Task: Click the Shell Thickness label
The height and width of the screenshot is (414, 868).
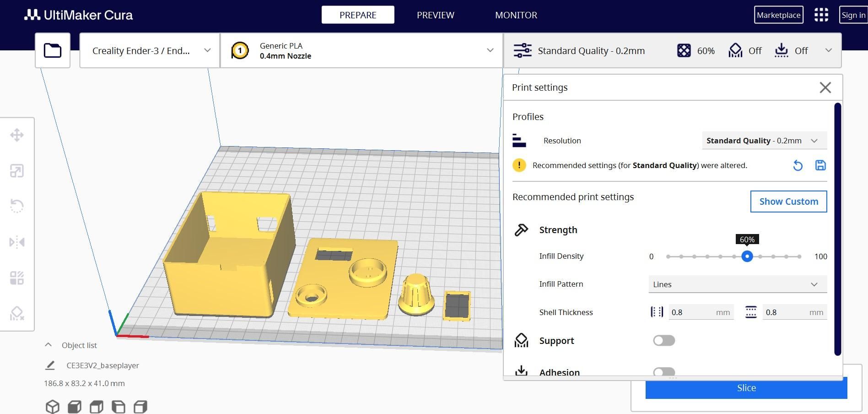Action: coord(566,312)
